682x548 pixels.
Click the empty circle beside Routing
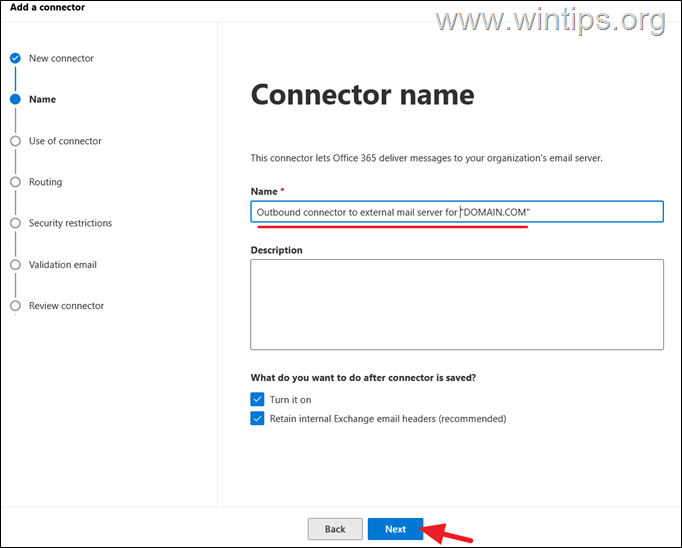(15, 182)
